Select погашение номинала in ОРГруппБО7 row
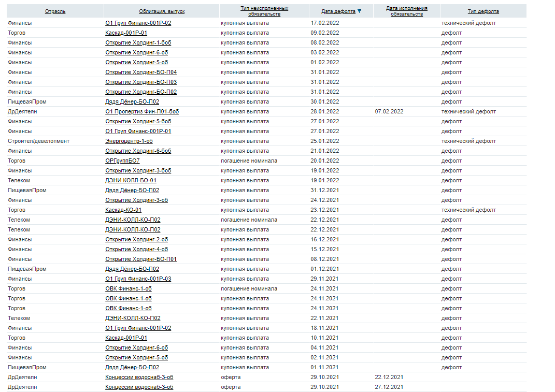Screen dimensions: 555x392 249,161
